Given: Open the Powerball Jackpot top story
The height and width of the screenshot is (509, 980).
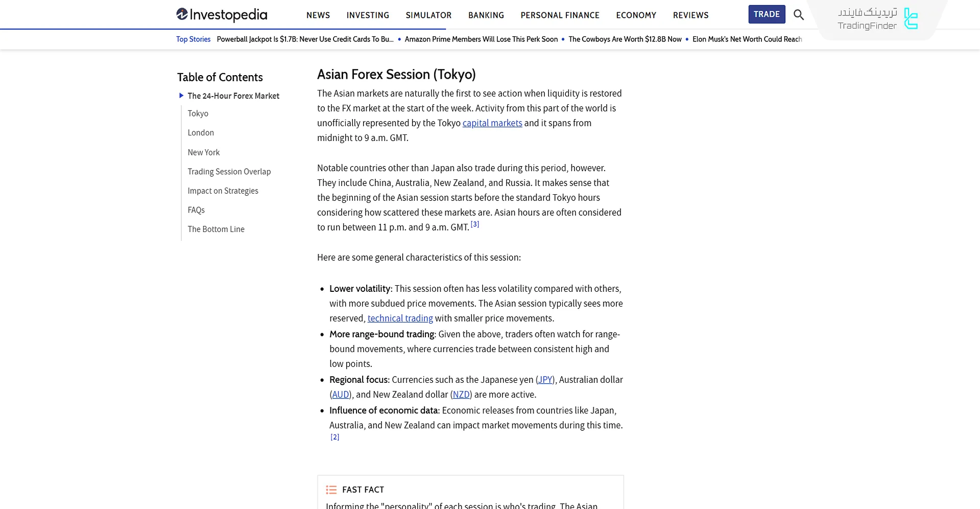Looking at the screenshot, I should 305,39.
